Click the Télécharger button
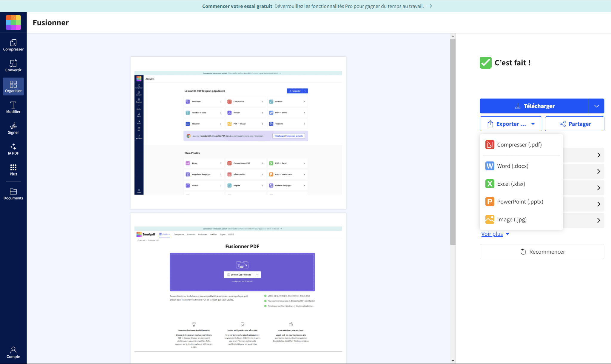 [x=534, y=106]
